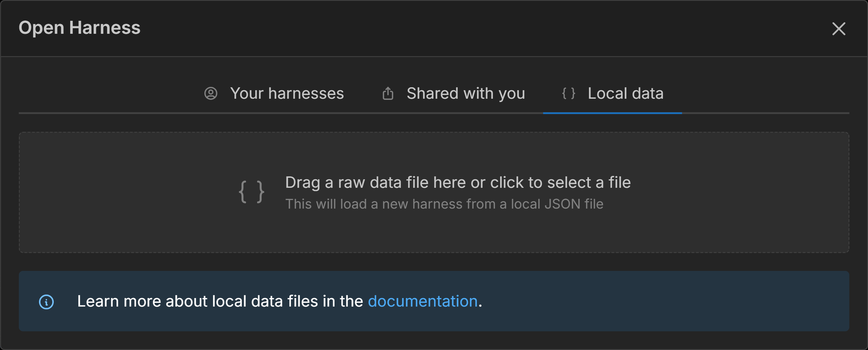Click the right side of the info banner
The height and width of the screenshot is (350, 868).
(705, 301)
